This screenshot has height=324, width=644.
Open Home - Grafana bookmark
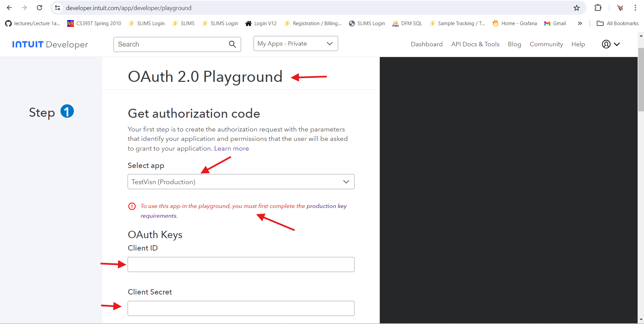(515, 23)
